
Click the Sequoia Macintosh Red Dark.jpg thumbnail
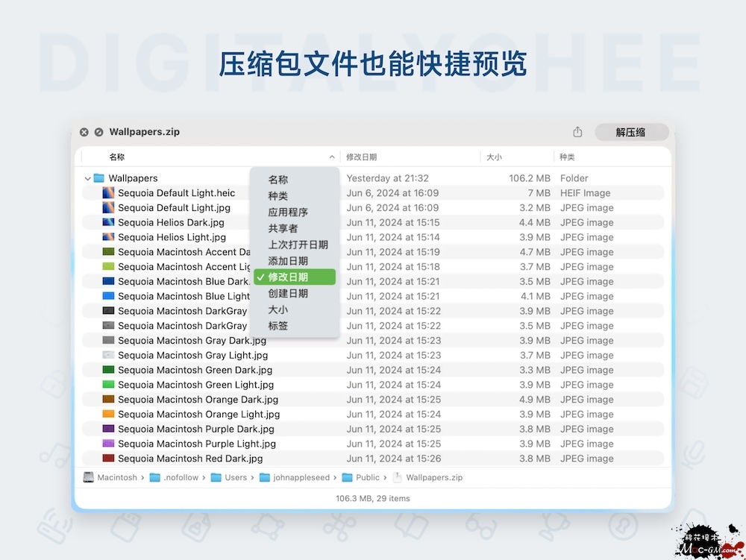click(x=108, y=459)
